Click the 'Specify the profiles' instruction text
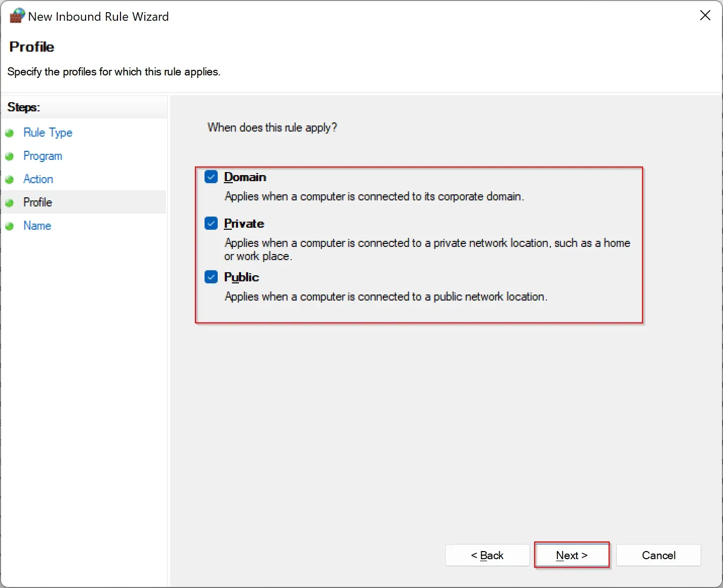The height and width of the screenshot is (588, 723). point(114,72)
